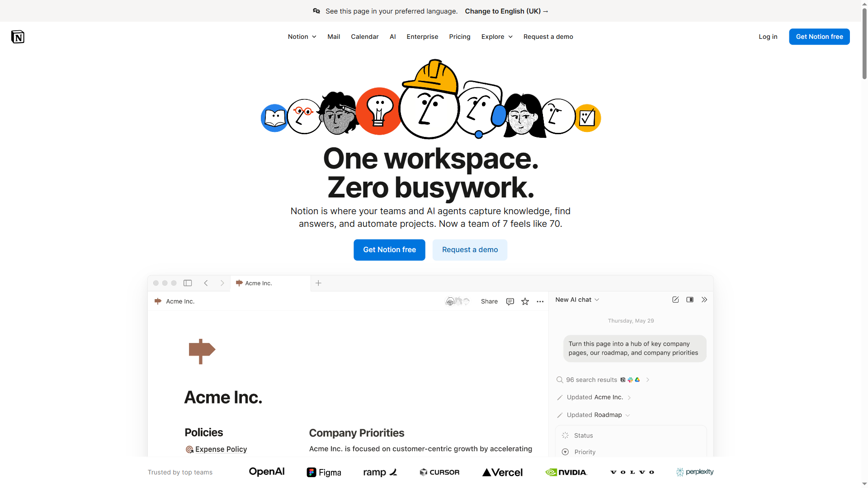Start a new AI chat with the compose icon
Image resolution: width=868 pixels, height=488 pixels.
[x=675, y=300]
